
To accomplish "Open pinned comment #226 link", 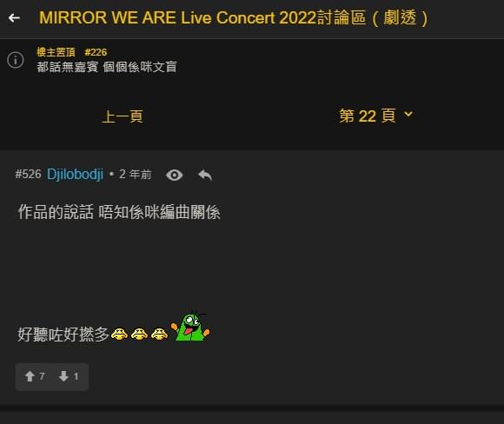I will point(96,52).
